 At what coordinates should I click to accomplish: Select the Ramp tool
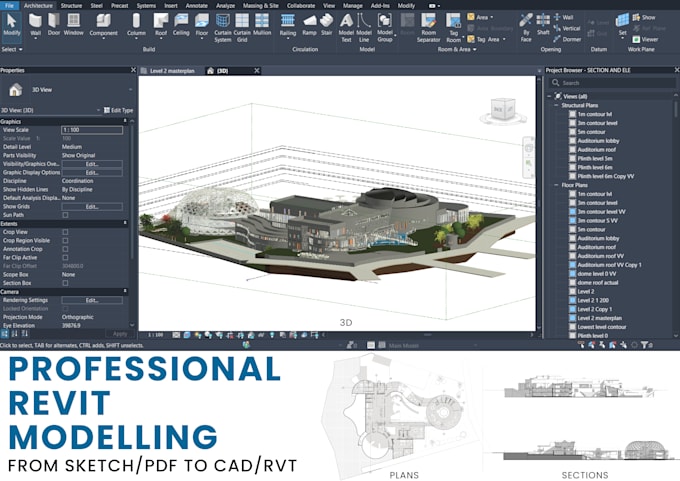(309, 25)
